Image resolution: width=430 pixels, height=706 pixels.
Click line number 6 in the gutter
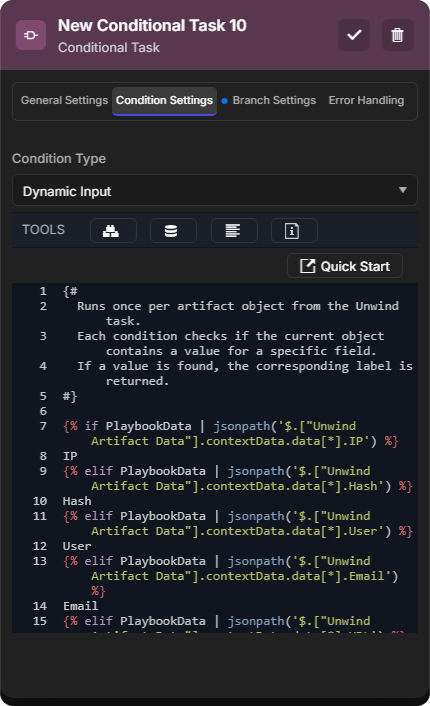tap(43, 411)
